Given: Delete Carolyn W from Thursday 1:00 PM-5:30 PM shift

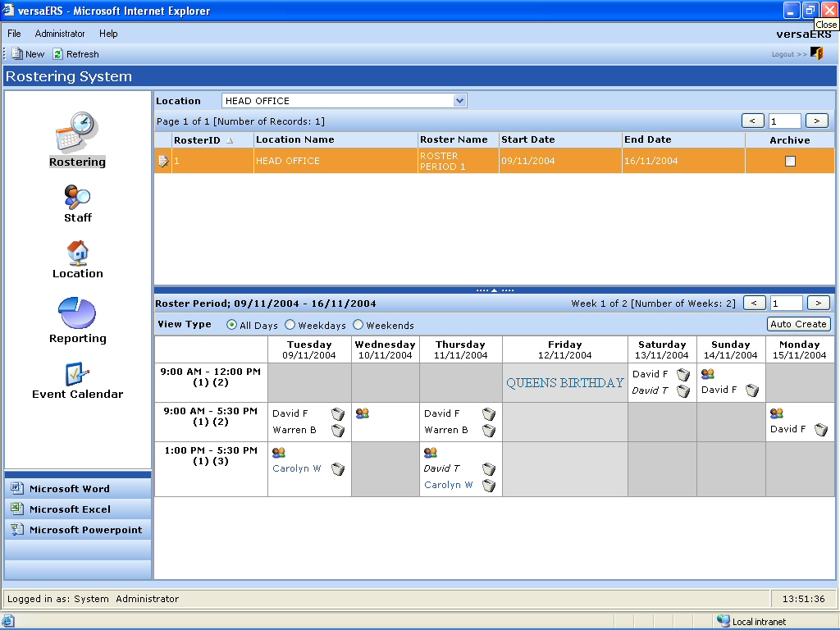Looking at the screenshot, I should 489,486.
